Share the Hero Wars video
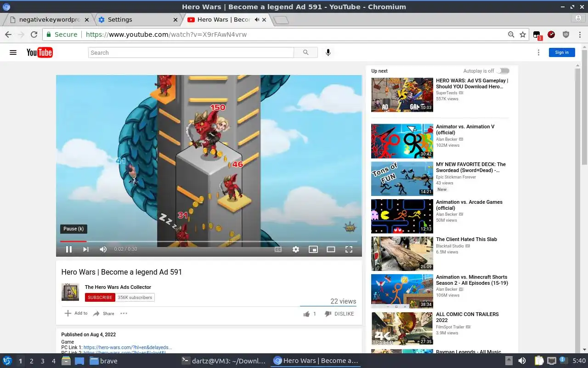Image resolution: width=588 pixels, height=368 pixels. tap(104, 314)
